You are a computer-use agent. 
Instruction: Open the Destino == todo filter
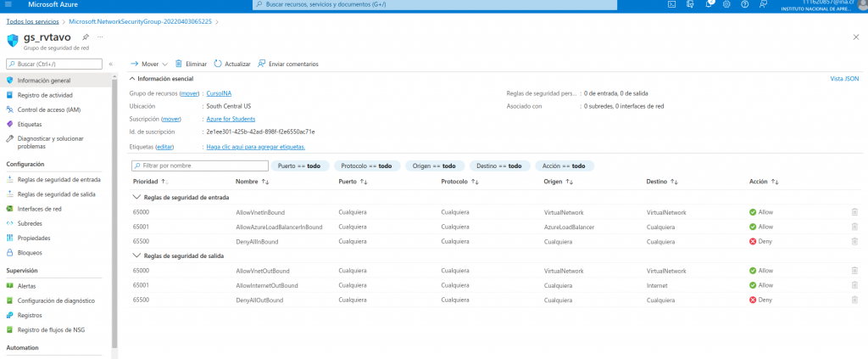click(x=500, y=165)
